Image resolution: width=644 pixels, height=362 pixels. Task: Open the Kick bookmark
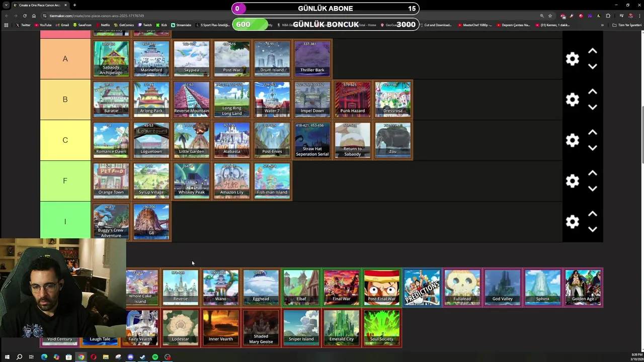pos(162,25)
